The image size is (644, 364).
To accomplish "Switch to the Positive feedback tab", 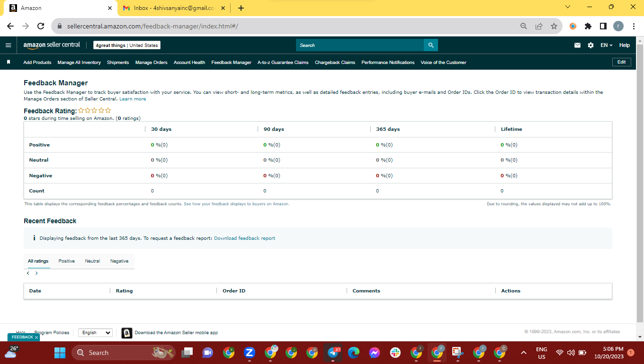I will (67, 261).
